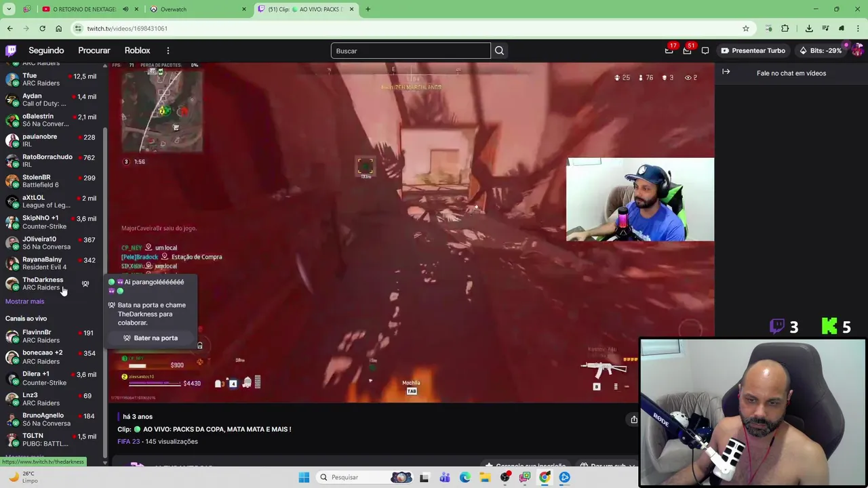Open Microsoft Edge from taskbar
The height and width of the screenshot is (488, 868).
coord(465,477)
